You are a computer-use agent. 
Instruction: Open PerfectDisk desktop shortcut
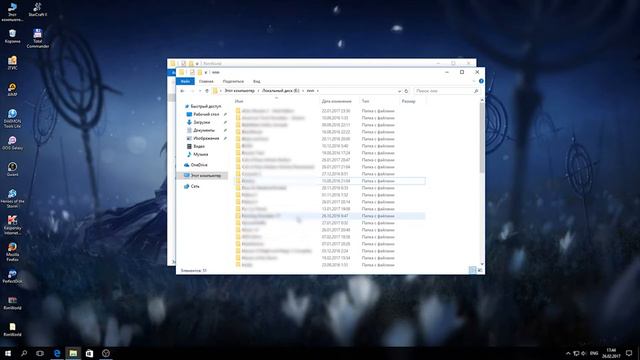coord(12,276)
